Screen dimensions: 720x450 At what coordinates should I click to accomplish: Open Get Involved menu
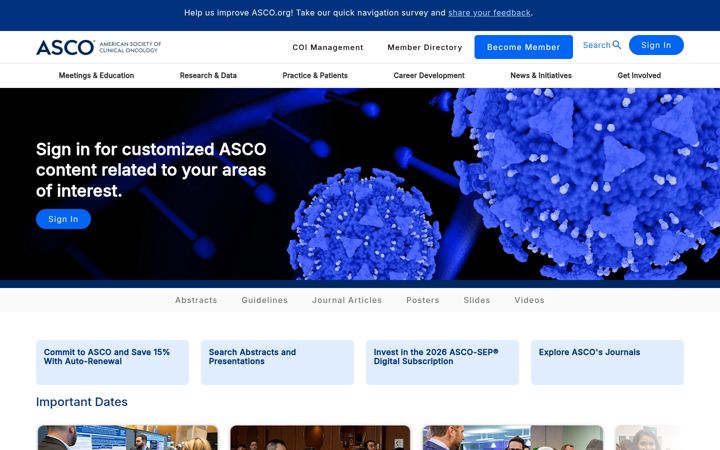point(639,75)
